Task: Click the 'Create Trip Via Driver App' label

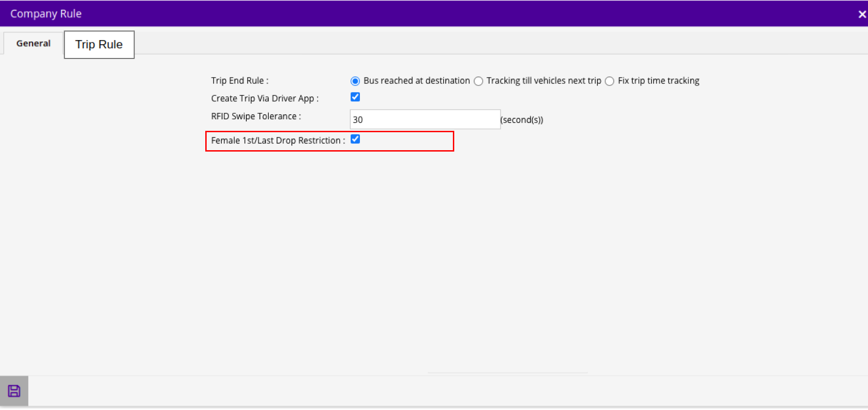Action: 264,99
